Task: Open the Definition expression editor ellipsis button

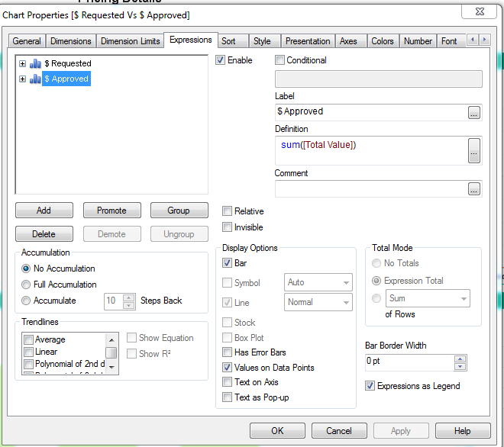Action: [x=473, y=150]
